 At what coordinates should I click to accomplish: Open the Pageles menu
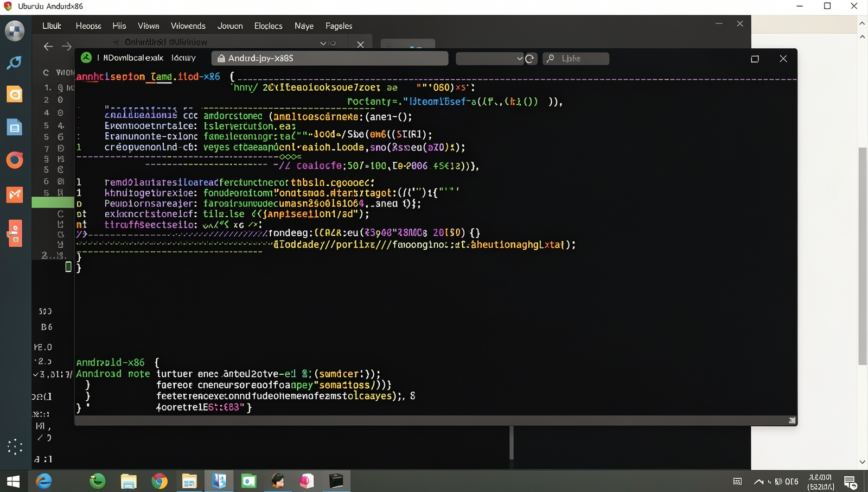339,26
